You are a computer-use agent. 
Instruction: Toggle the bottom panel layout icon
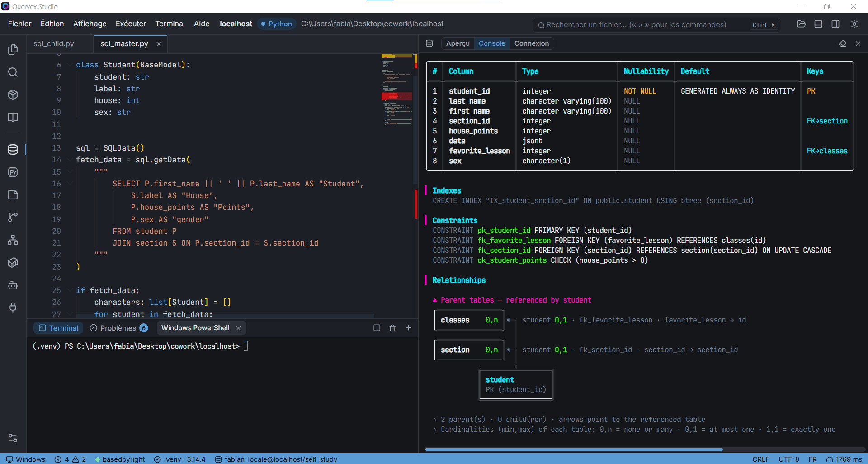click(818, 24)
